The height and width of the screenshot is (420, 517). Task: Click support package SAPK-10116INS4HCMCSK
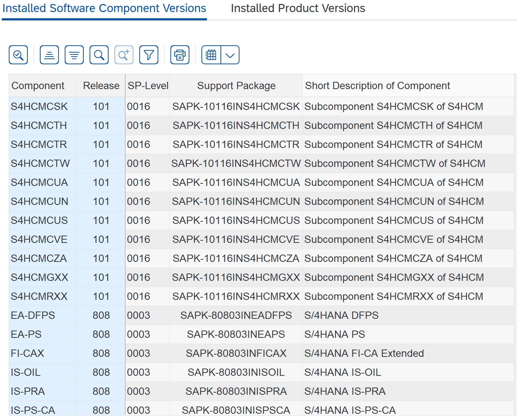point(236,106)
